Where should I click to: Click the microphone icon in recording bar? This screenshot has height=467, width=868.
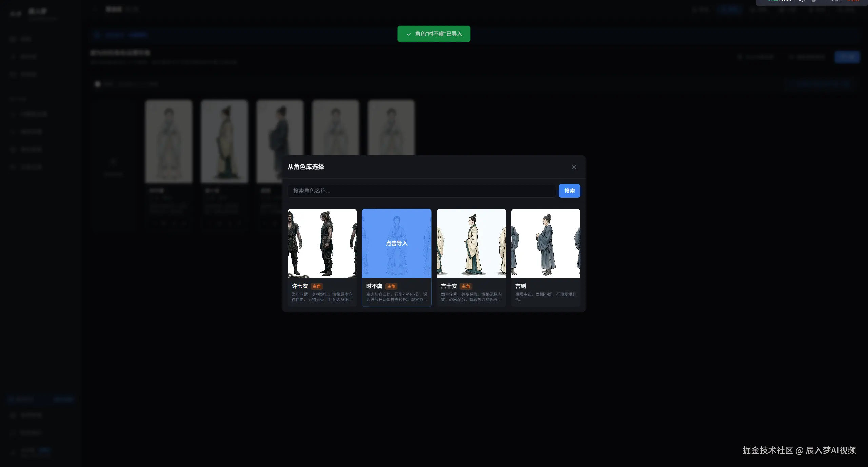(814, 1)
